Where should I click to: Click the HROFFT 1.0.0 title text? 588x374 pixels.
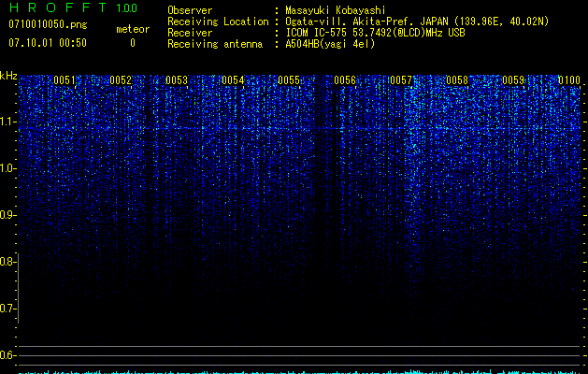[x=73, y=7]
